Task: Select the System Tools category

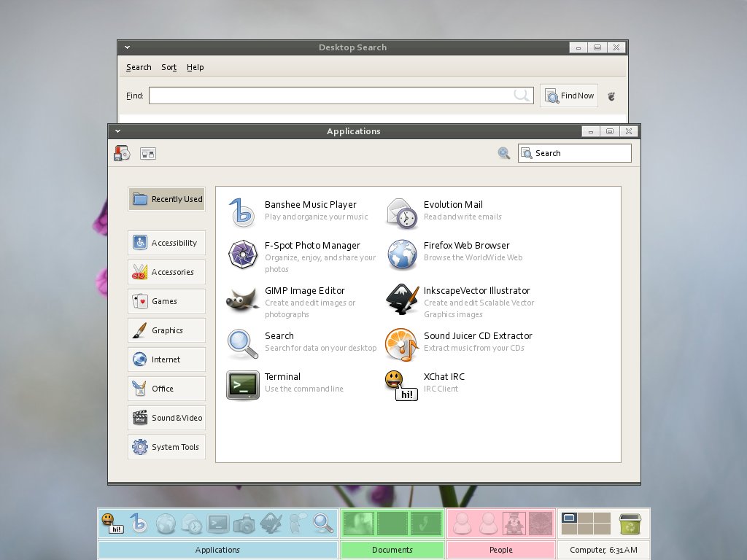Action: click(x=167, y=447)
